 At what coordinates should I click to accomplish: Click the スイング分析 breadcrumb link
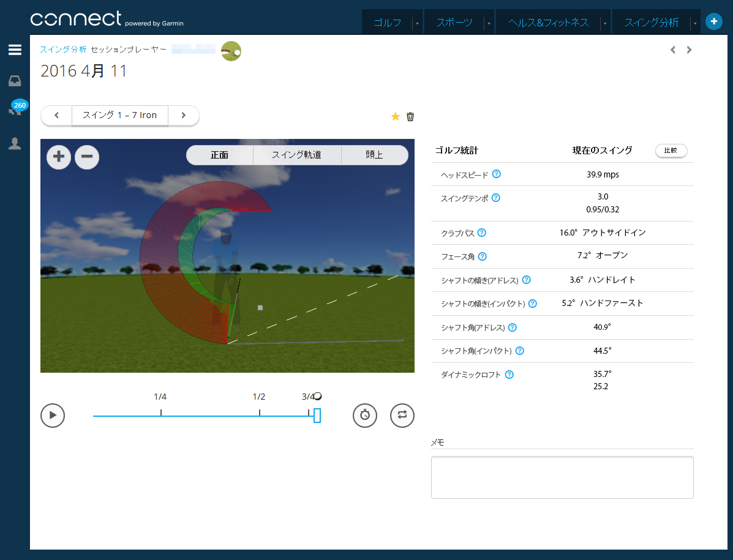click(x=63, y=49)
